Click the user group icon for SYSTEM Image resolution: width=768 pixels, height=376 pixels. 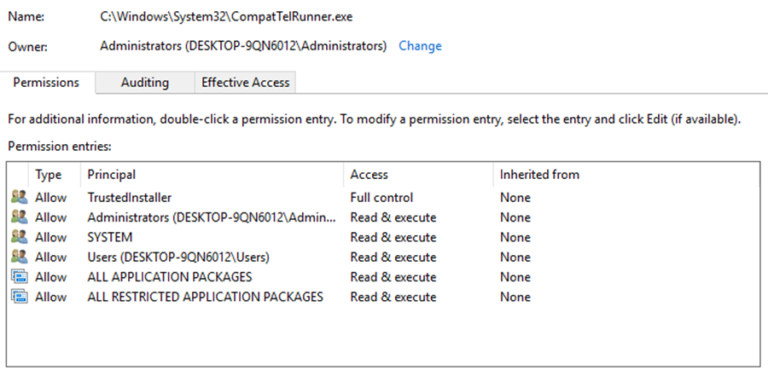19,237
